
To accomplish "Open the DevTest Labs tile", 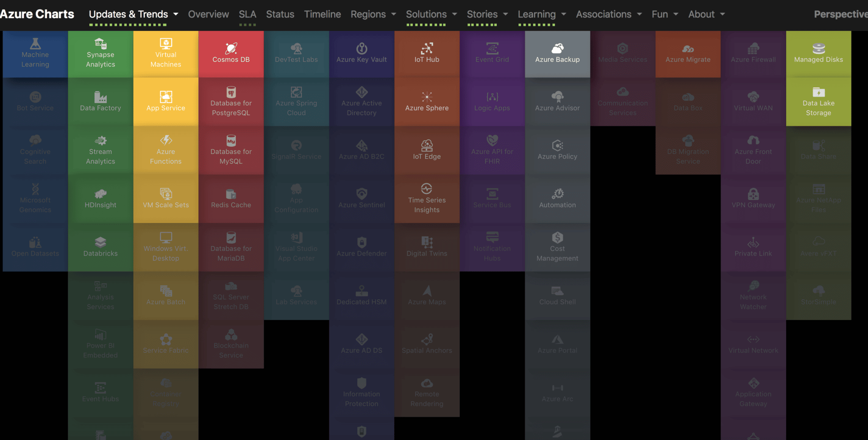I will click(x=296, y=54).
